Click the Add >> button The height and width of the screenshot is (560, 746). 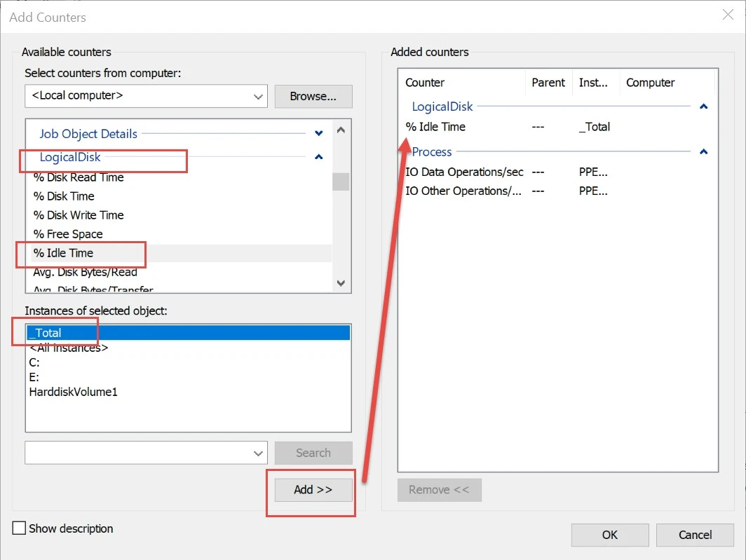tap(313, 490)
